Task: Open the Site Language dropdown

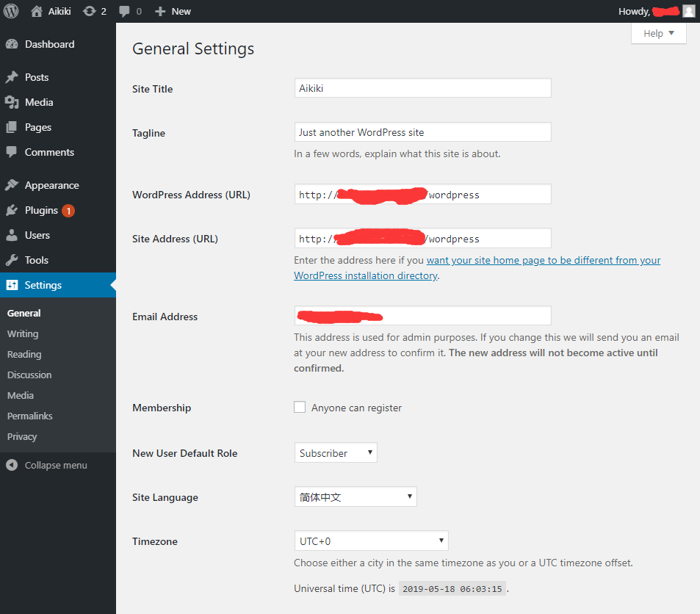Action: (x=356, y=496)
